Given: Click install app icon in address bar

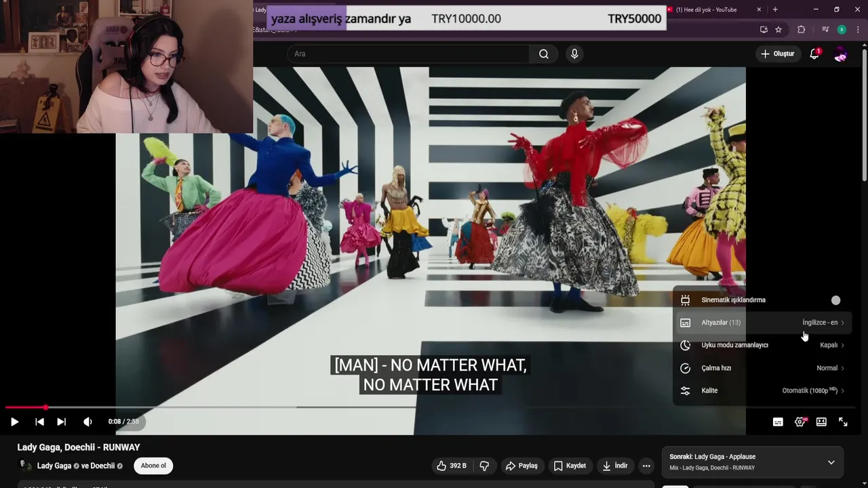Looking at the screenshot, I should point(764,29).
